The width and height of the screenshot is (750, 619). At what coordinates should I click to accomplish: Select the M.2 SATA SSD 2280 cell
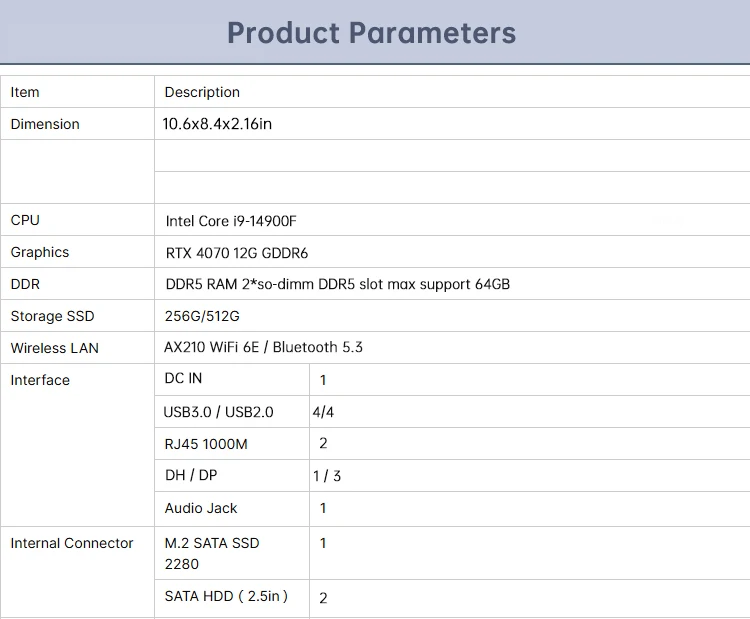[232, 553]
